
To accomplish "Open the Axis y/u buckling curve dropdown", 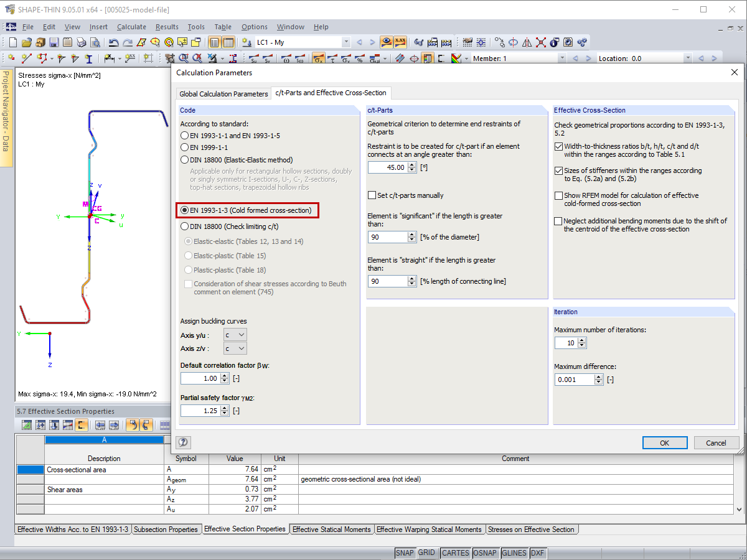I will [x=235, y=335].
